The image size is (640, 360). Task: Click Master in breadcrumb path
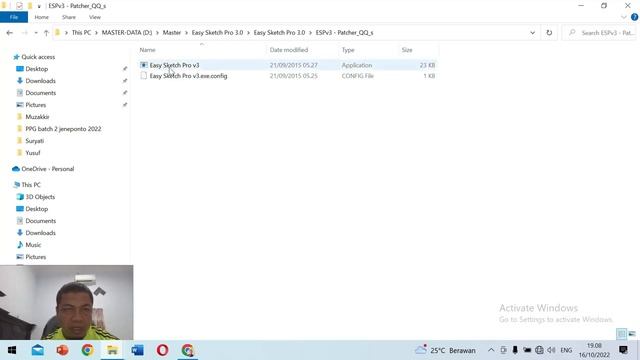tap(171, 33)
